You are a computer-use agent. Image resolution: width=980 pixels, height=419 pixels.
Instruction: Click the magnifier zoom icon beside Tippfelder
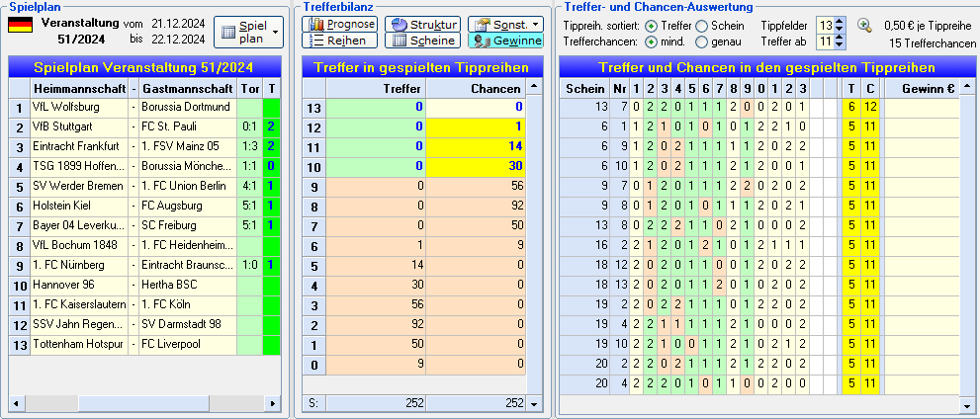[x=864, y=26]
